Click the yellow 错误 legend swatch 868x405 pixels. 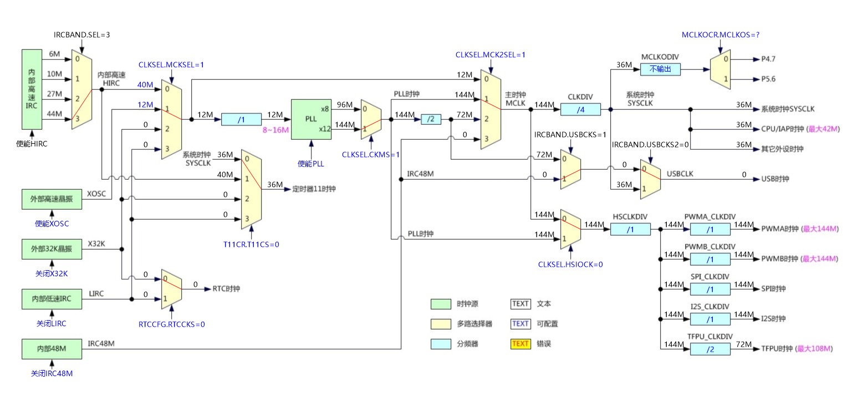pyautogui.click(x=520, y=344)
